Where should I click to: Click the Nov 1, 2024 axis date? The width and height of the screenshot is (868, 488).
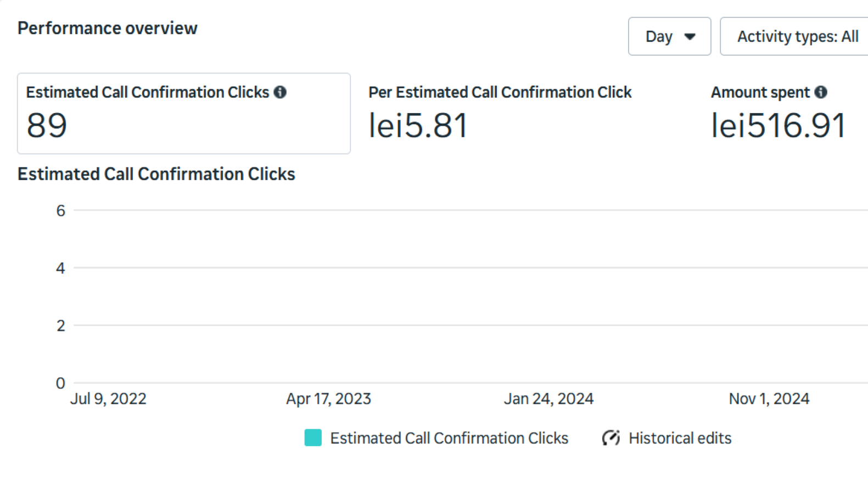pos(769,399)
